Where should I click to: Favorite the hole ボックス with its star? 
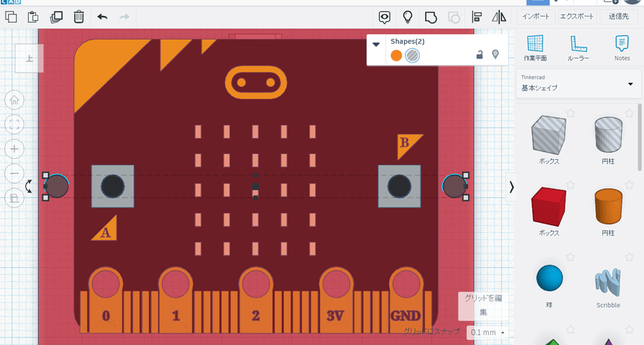coord(570,113)
